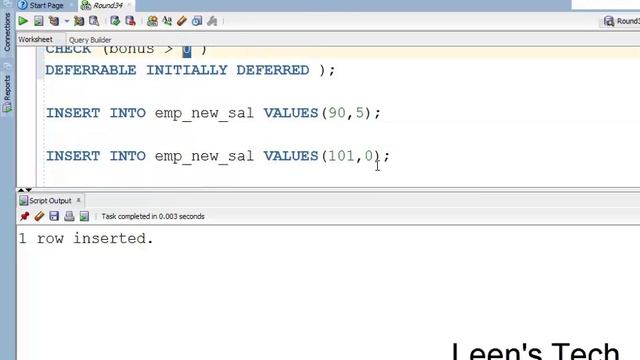Switch to the Worksheet tab

point(36,40)
